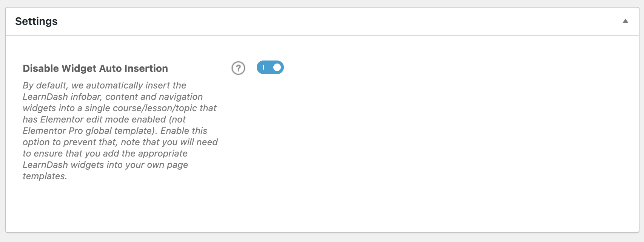Click the Settings panel title
The width and height of the screenshot is (644, 242).
(36, 21)
